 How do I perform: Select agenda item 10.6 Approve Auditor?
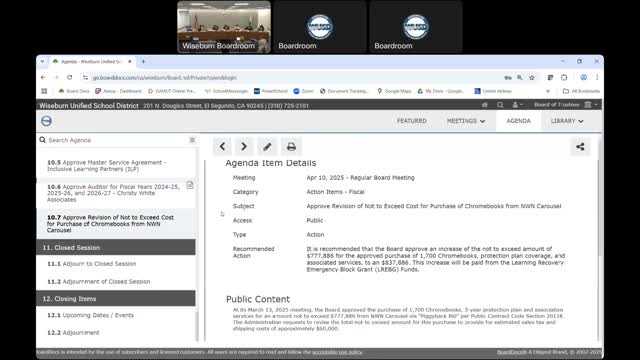tap(116, 193)
